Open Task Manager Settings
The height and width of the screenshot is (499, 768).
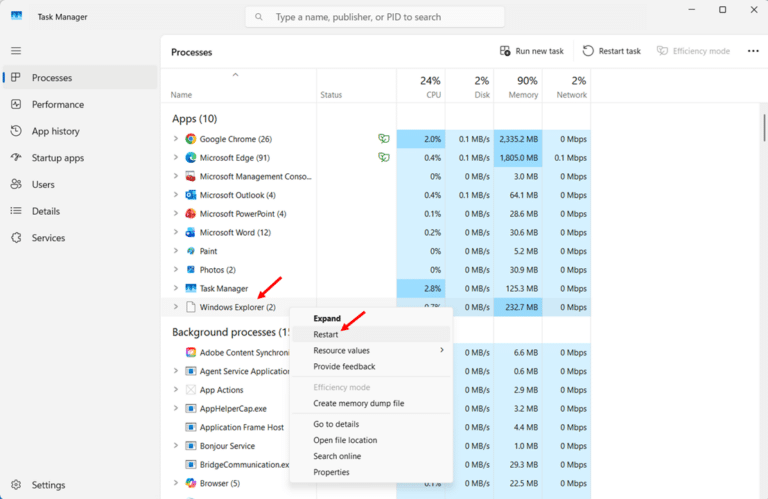point(80,485)
